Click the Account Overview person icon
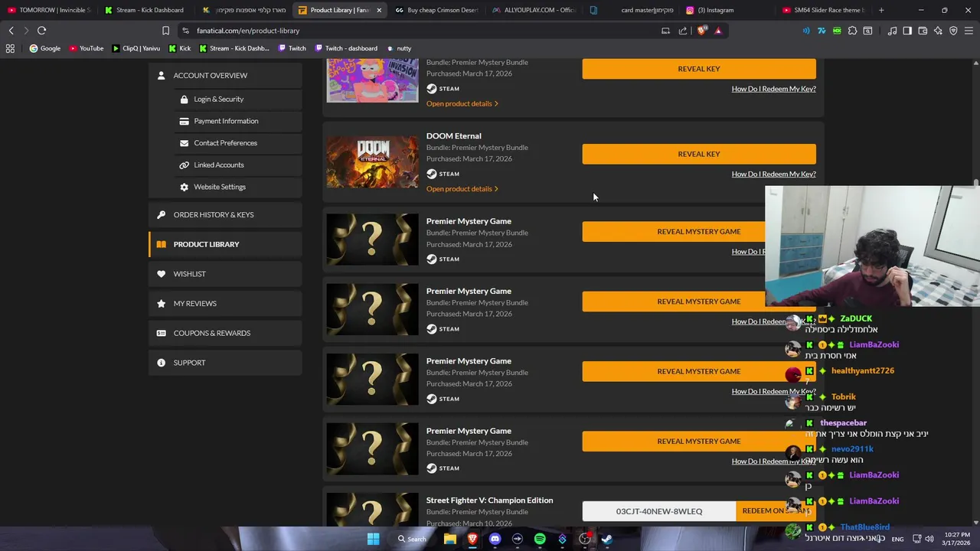This screenshot has height=551, width=980. [x=161, y=75]
